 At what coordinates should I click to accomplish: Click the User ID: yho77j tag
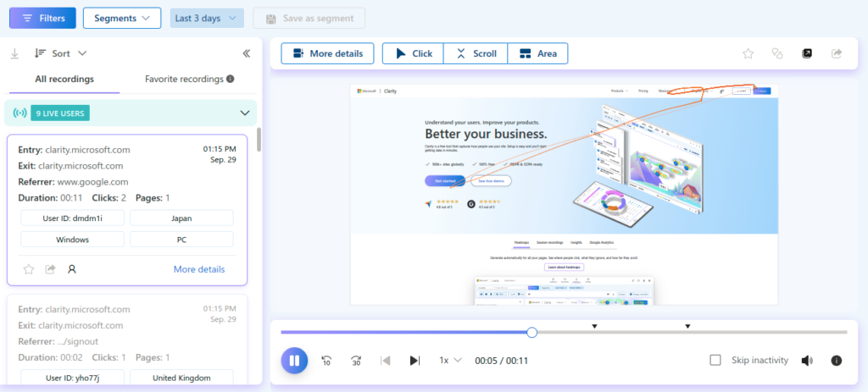73,378
